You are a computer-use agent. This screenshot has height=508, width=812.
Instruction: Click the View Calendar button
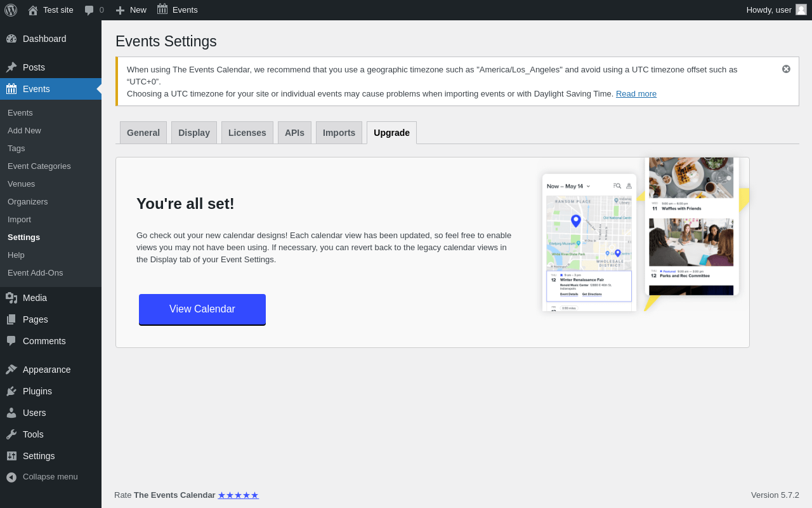[x=202, y=309]
